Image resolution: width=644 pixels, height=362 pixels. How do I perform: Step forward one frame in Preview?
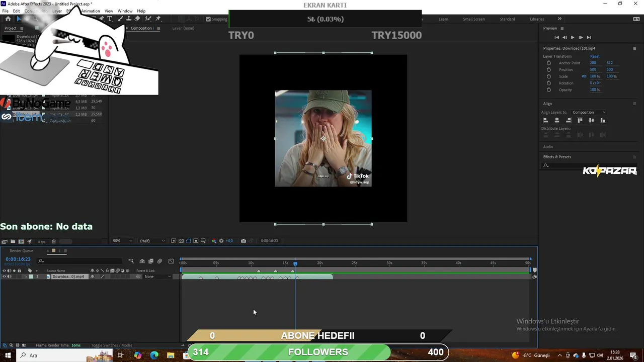coord(581,37)
